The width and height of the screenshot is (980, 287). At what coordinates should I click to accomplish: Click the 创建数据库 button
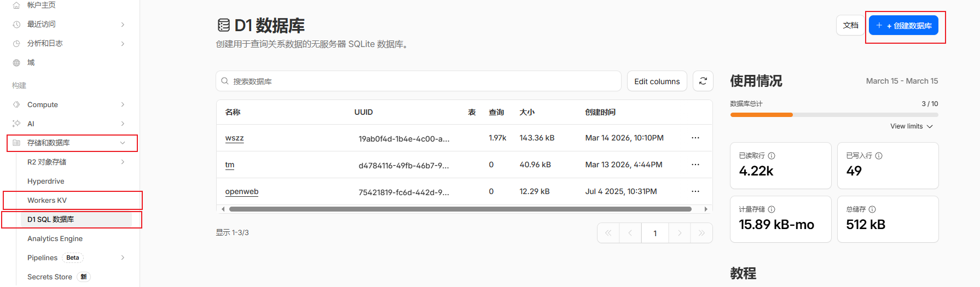[903, 26]
